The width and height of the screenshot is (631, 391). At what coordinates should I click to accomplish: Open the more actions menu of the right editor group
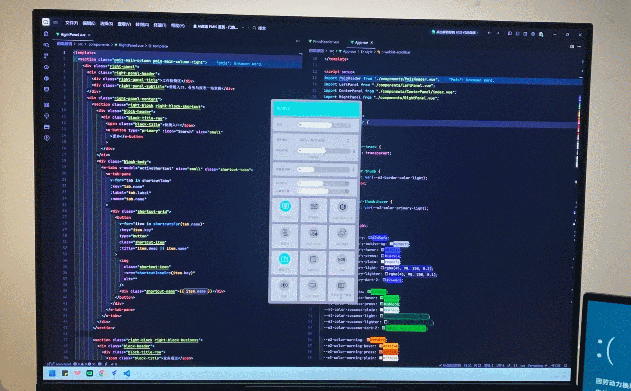pyautogui.click(x=579, y=47)
